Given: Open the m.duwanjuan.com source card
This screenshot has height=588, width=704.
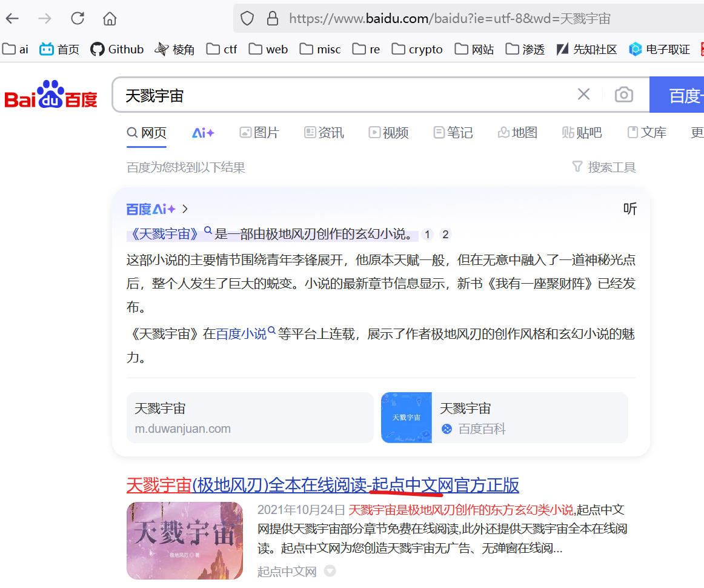Looking at the screenshot, I should tap(250, 418).
